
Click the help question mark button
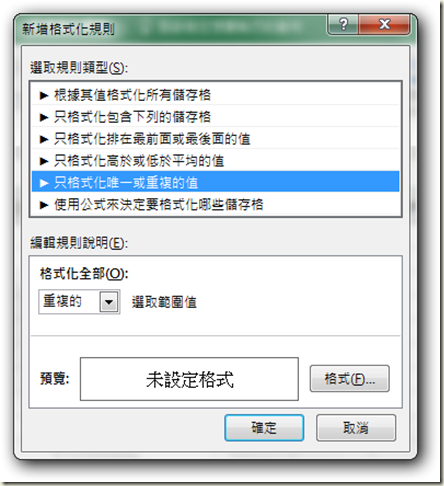tap(343, 24)
